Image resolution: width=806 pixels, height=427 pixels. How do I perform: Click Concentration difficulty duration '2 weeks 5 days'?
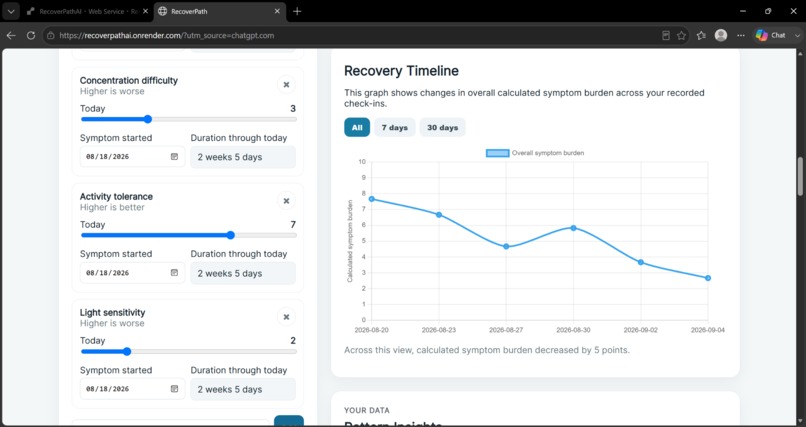pos(243,157)
